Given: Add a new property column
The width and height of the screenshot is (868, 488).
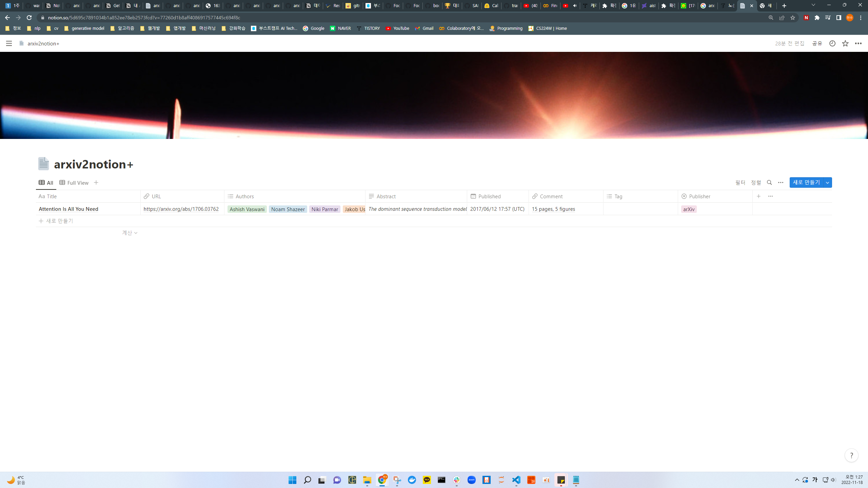Looking at the screenshot, I should (x=758, y=196).
